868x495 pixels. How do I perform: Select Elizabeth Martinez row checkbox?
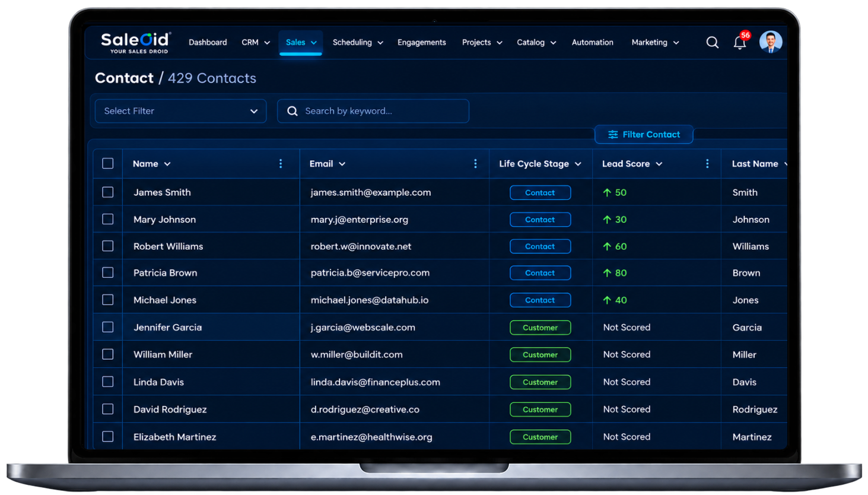point(107,436)
